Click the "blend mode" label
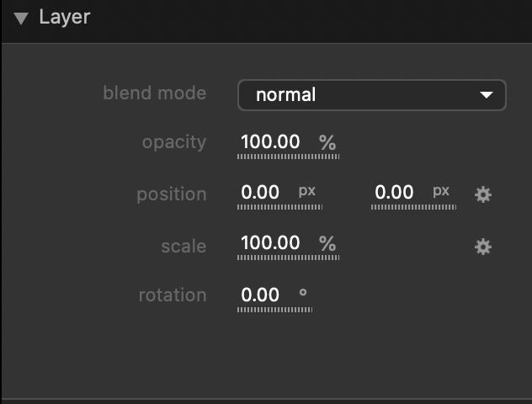This screenshot has height=404, width=532. click(154, 93)
